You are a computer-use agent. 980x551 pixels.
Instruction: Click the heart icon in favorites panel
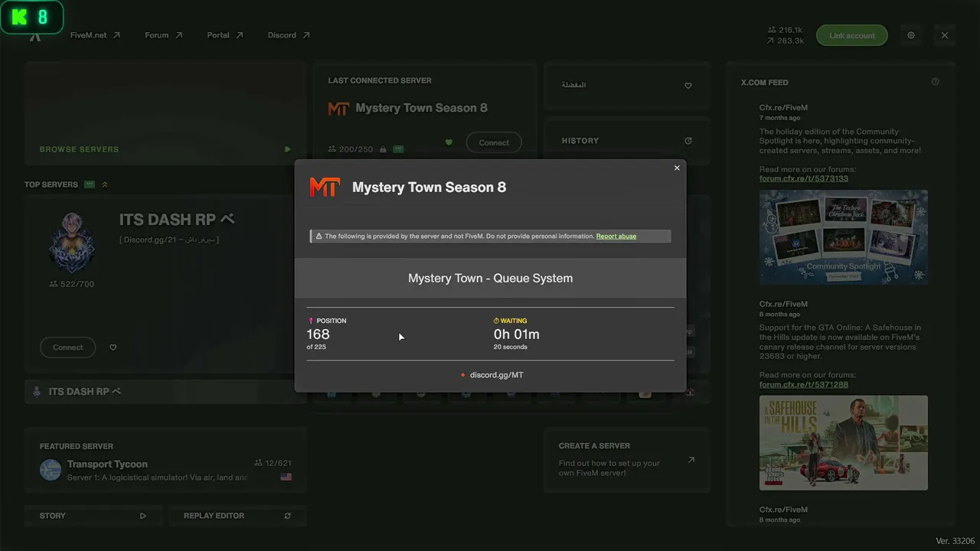(688, 86)
